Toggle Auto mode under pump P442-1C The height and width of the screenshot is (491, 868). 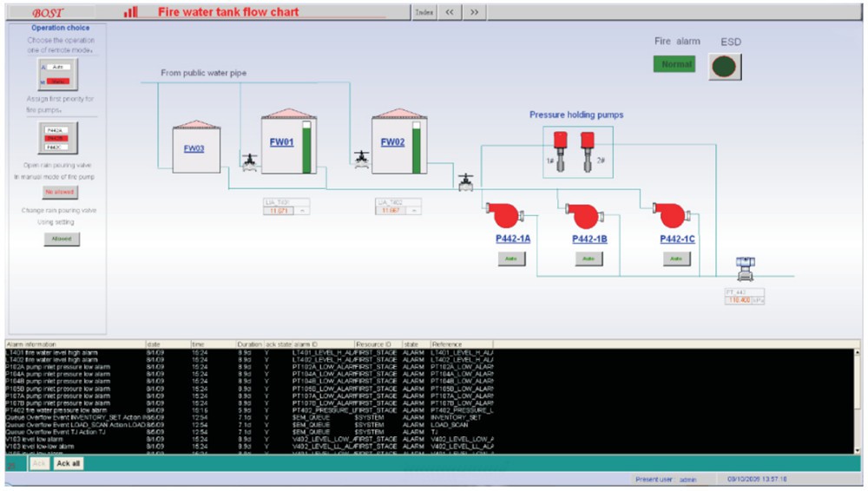[x=674, y=259]
